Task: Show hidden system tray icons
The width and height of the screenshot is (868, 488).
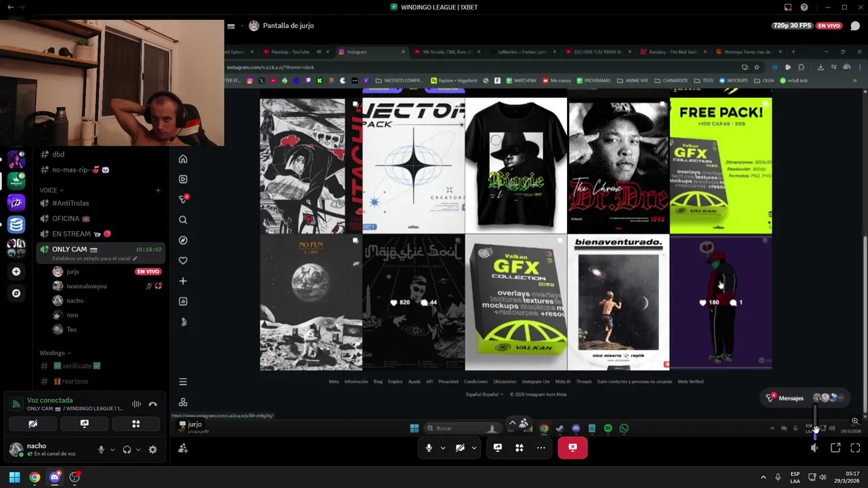Action: point(763,477)
